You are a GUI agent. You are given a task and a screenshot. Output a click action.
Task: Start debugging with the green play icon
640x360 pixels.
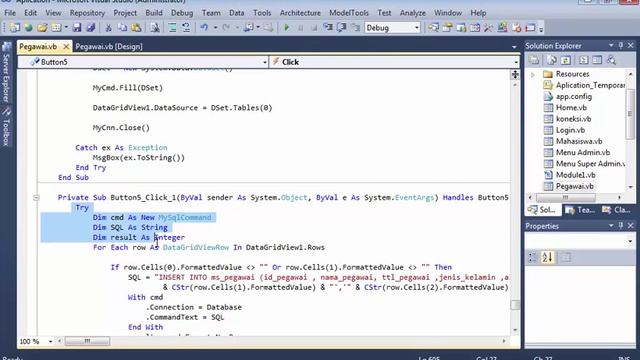pyautogui.click(x=287, y=28)
